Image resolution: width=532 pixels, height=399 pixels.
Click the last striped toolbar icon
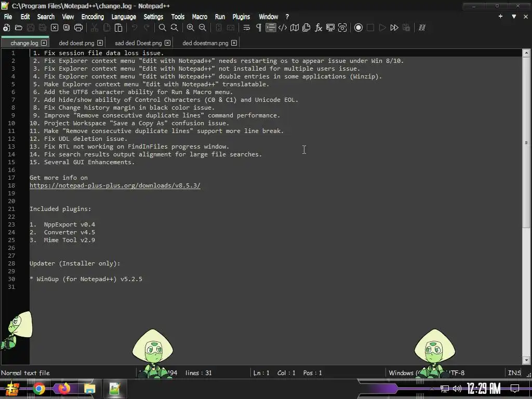click(422, 28)
